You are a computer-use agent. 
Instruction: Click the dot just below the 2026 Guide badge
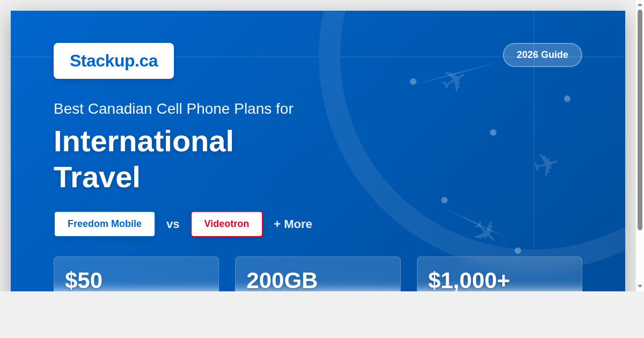coord(567,99)
